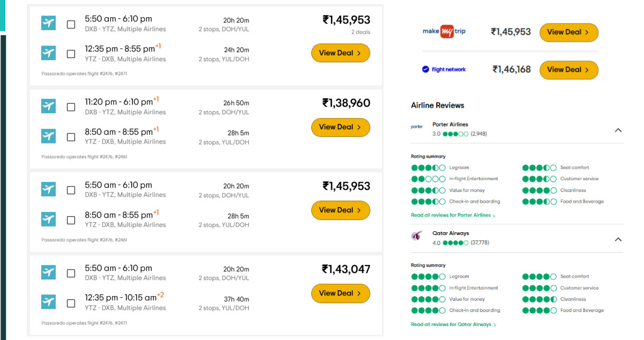Open Read all reviews for Qatar Airways
The width and height of the screenshot is (644, 340).
pyautogui.click(x=452, y=324)
